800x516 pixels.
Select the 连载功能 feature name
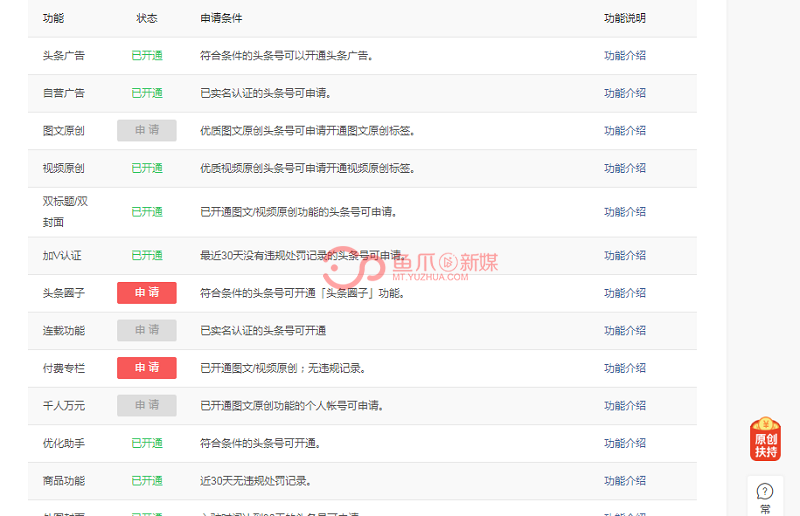[64, 331]
